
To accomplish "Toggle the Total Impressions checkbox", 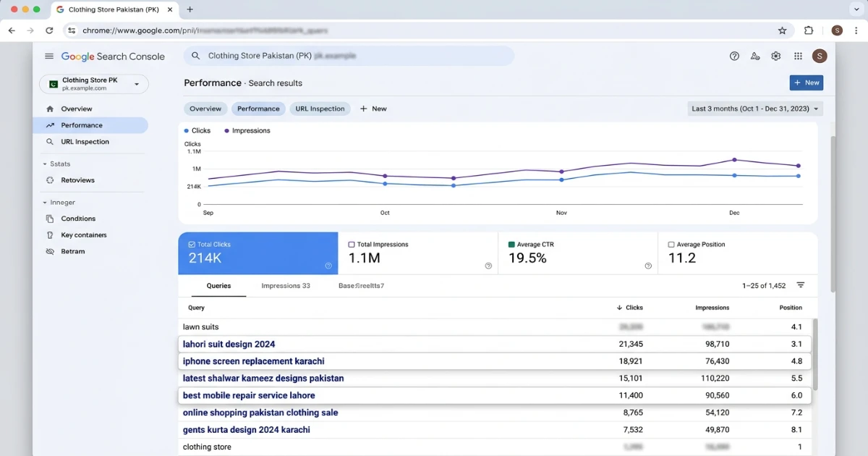I will click(352, 245).
